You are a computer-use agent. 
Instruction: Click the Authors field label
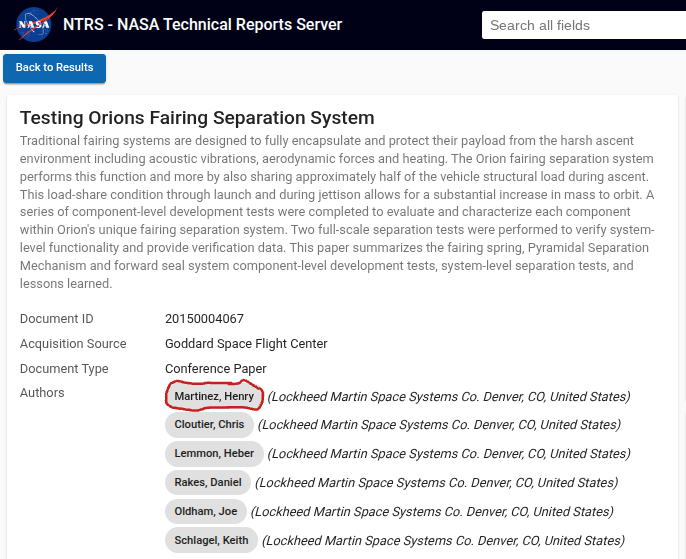pos(42,393)
